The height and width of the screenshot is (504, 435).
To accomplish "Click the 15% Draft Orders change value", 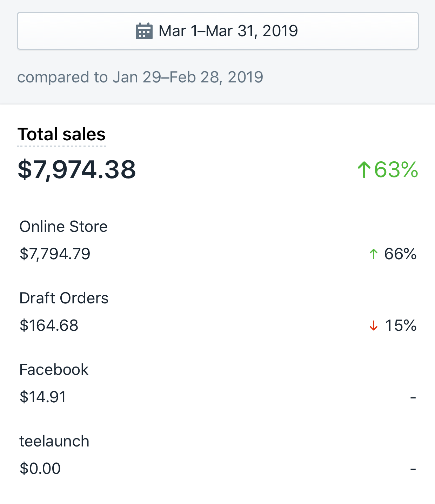I will coord(401,325).
